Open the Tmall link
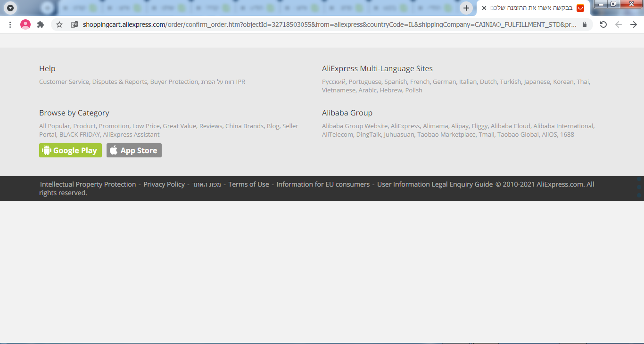This screenshot has height=344, width=644. [487, 134]
